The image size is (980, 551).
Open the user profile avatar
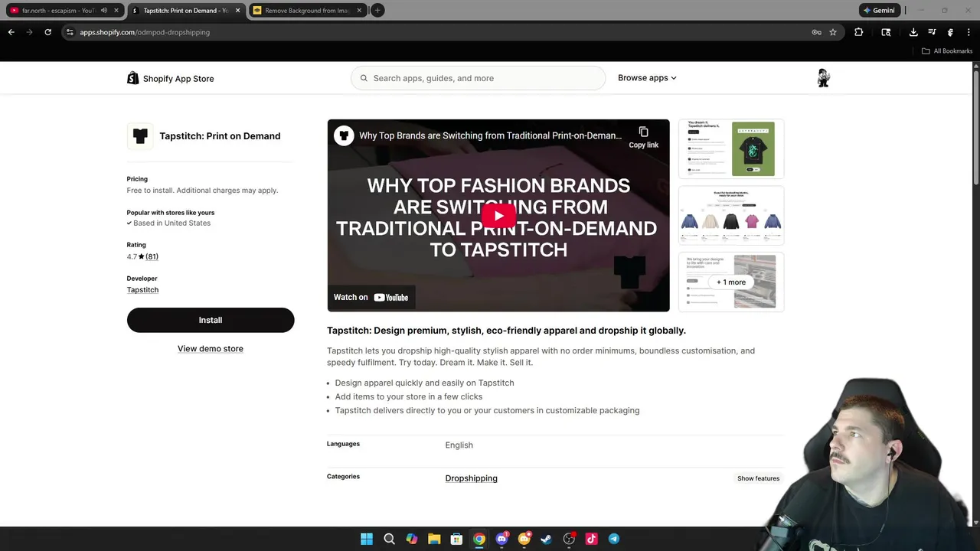tap(824, 78)
